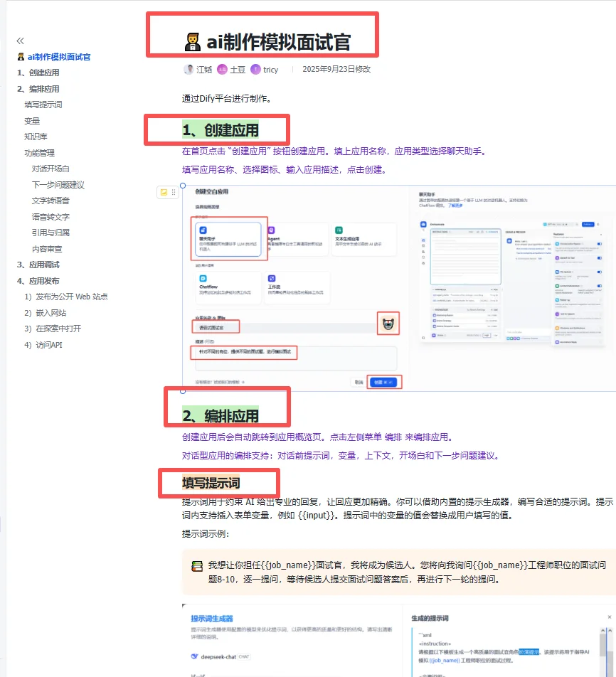This screenshot has height=677, width=616.
Task: Jump to outline item '1、创建应用'
Action: pos(38,73)
